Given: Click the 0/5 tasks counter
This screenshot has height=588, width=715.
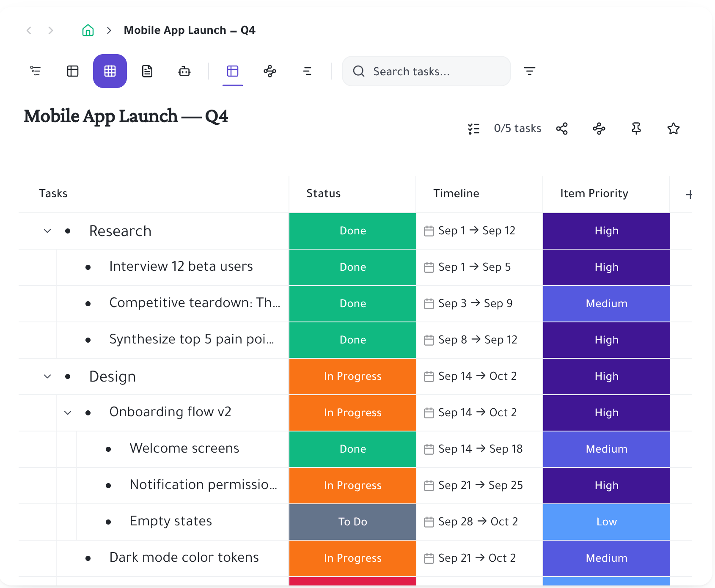Looking at the screenshot, I should pyautogui.click(x=517, y=128).
